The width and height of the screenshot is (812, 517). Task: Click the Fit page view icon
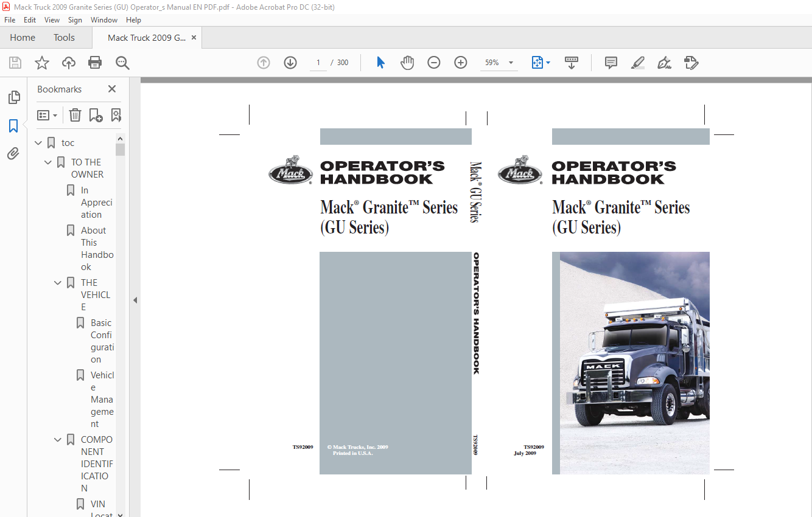(x=537, y=63)
